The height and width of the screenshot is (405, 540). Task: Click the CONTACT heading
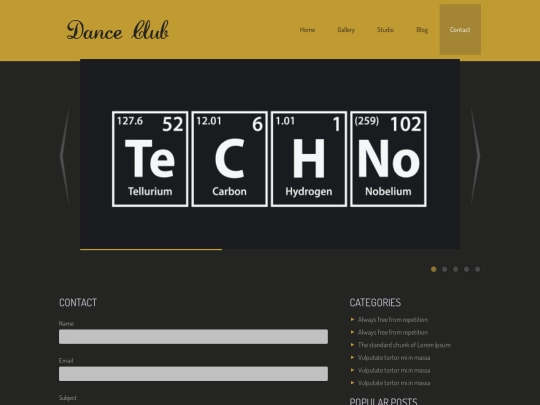click(78, 302)
